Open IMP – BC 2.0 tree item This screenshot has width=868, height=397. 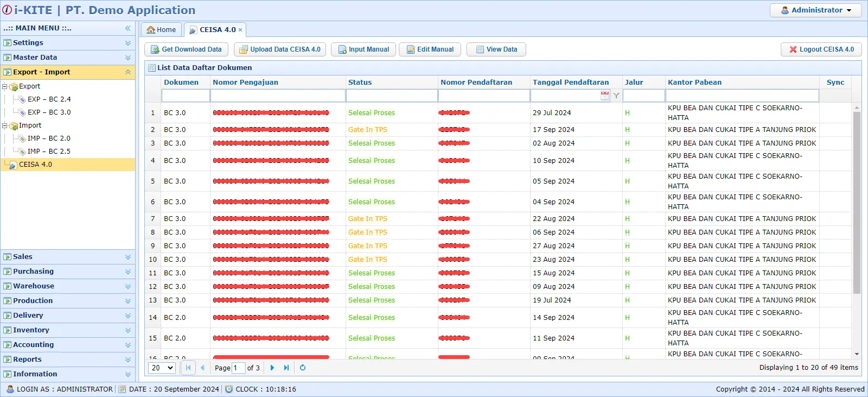49,138
